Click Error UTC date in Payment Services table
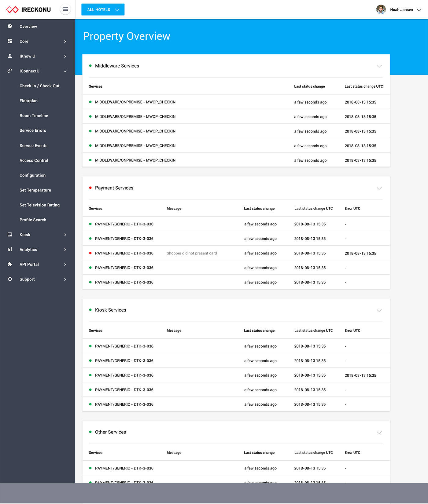 coord(360,253)
